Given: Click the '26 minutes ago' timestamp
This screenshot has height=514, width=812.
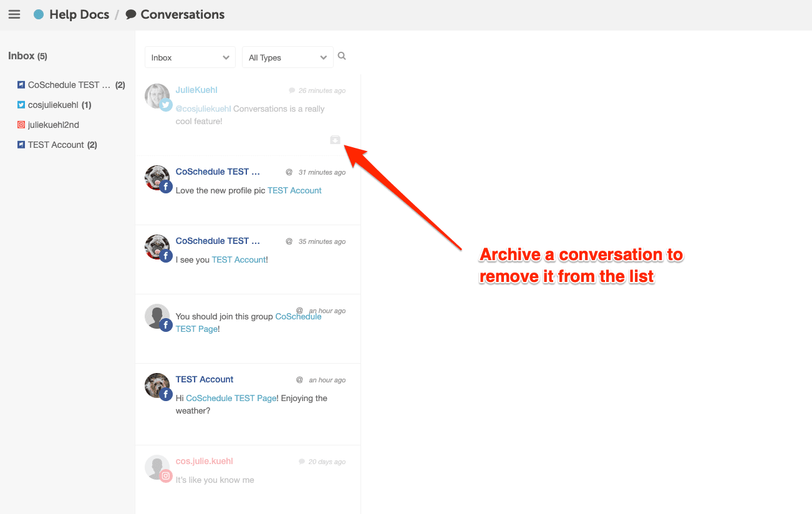Looking at the screenshot, I should (x=322, y=90).
